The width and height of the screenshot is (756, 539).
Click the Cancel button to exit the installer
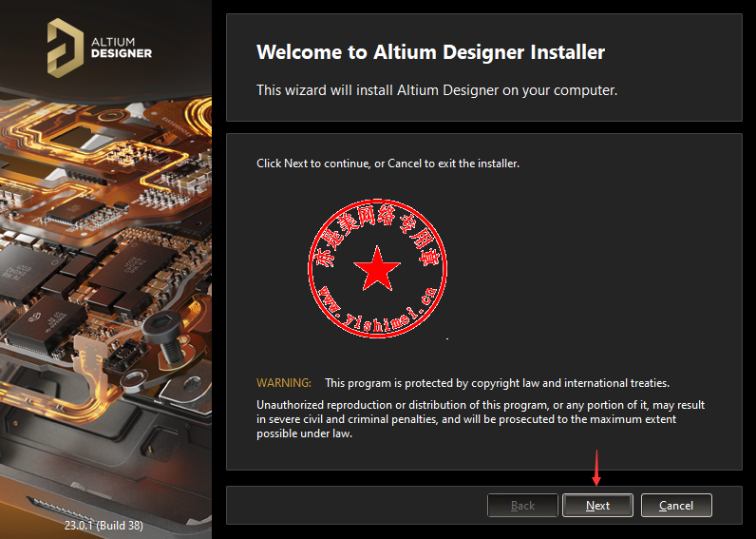[676, 505]
